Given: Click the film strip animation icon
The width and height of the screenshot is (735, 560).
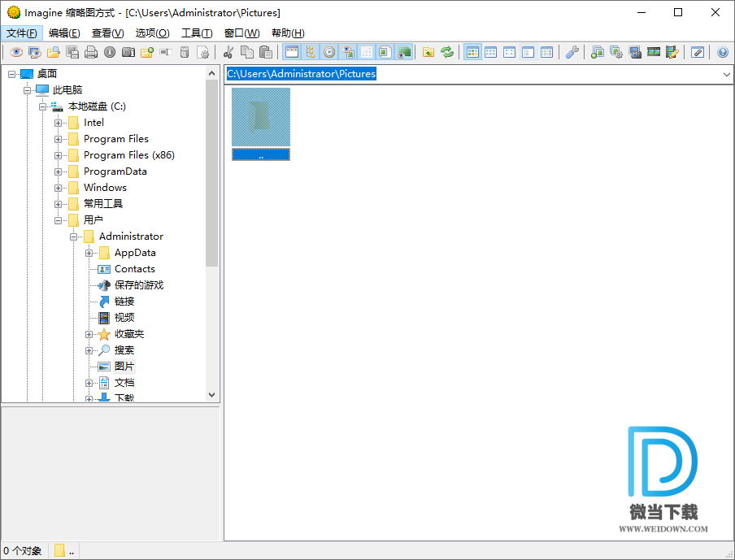Looking at the screenshot, I should tap(654, 52).
